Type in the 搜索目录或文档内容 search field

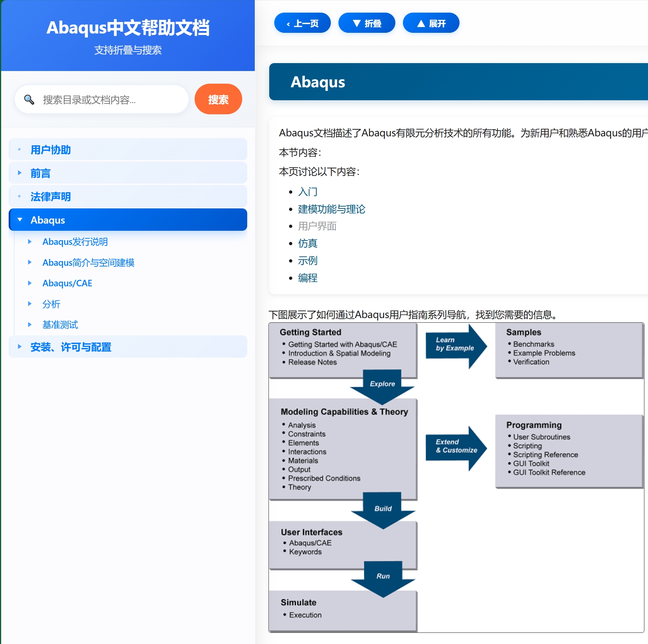click(112, 100)
